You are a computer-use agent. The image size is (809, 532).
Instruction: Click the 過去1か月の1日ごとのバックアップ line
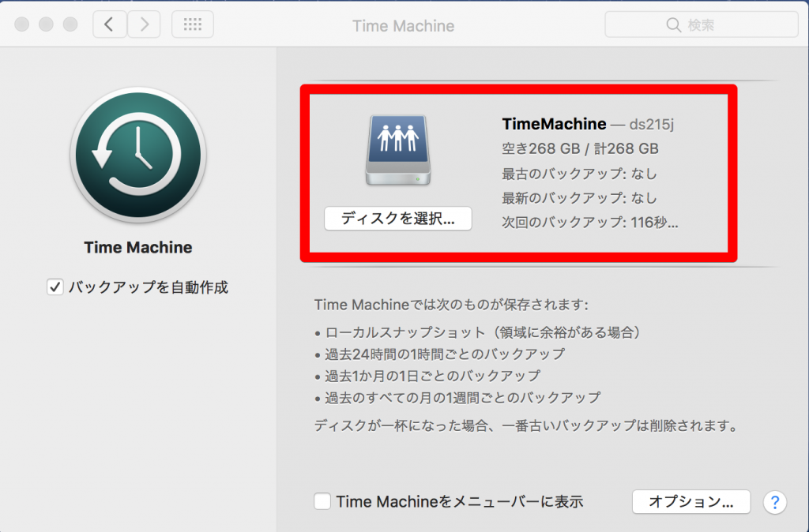427,376
